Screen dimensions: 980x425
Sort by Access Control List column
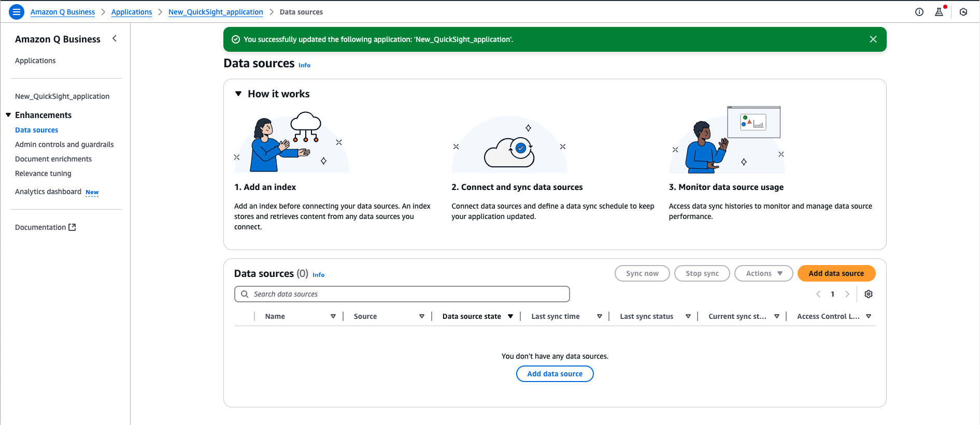tap(869, 316)
